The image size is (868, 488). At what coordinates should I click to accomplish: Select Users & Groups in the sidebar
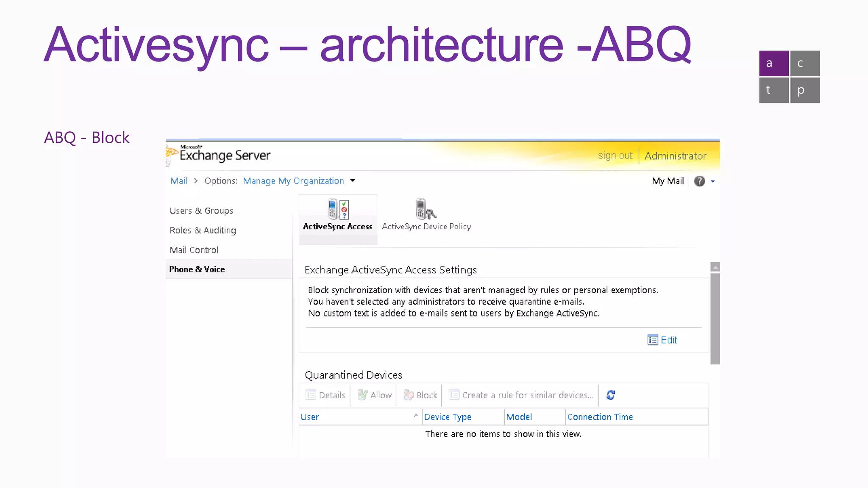[201, 211]
